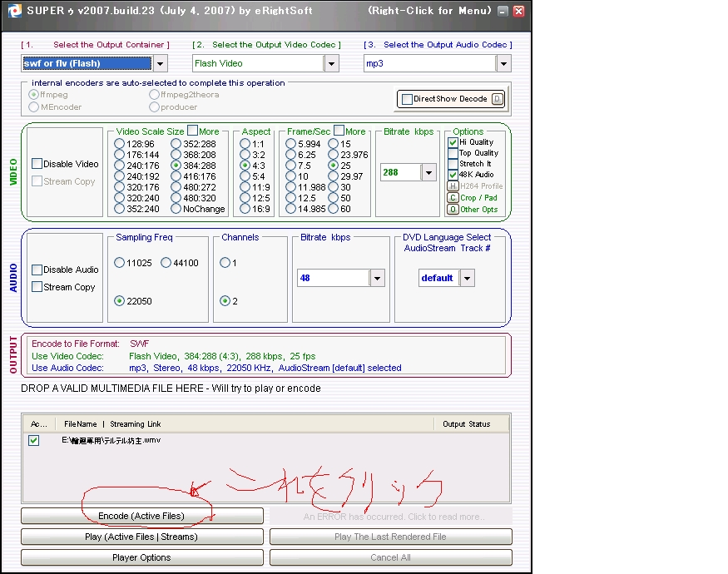Click Play (Active Files | Streams) button
Image resolution: width=728 pixels, height=574 pixels.
142,537
